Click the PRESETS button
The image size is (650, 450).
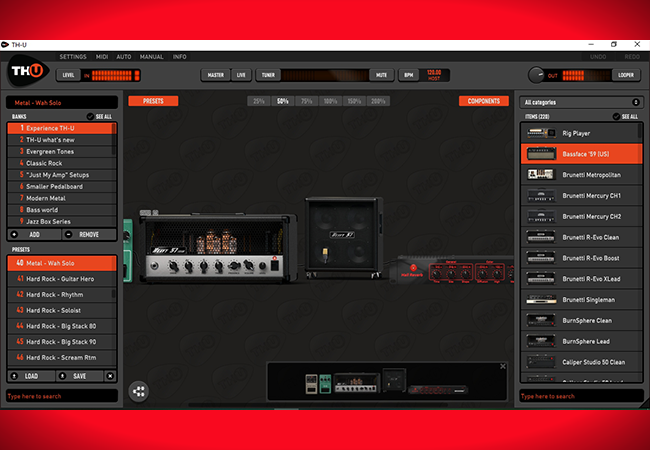tap(153, 101)
